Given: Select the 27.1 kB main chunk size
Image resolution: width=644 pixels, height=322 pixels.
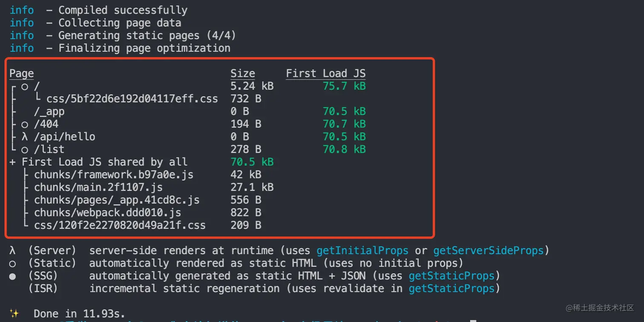Looking at the screenshot, I should click(x=252, y=187).
